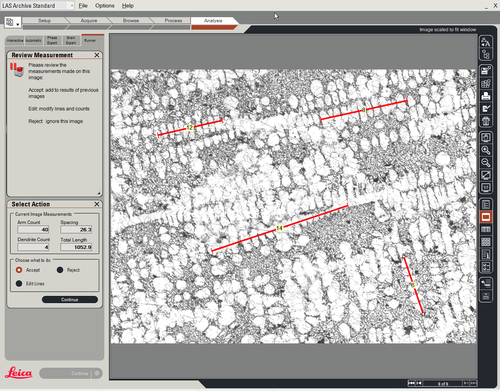Click the Total Length value field
The image size is (500, 391).
[x=76, y=247]
